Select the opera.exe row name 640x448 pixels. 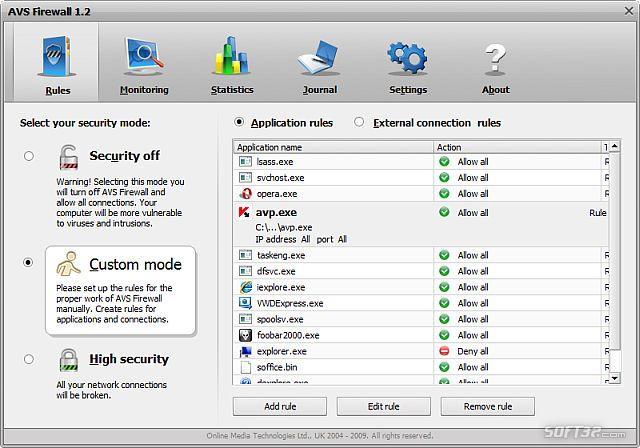pyautogui.click(x=277, y=194)
